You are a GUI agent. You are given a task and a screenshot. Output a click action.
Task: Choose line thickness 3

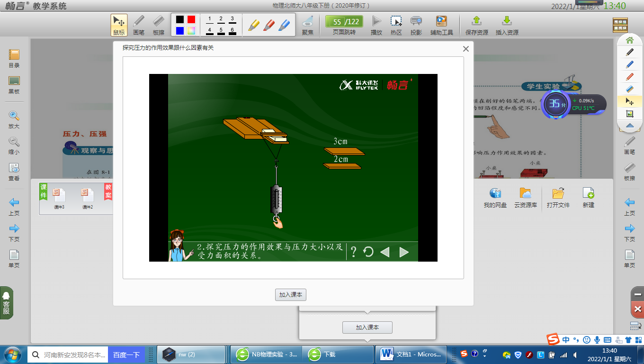click(232, 20)
